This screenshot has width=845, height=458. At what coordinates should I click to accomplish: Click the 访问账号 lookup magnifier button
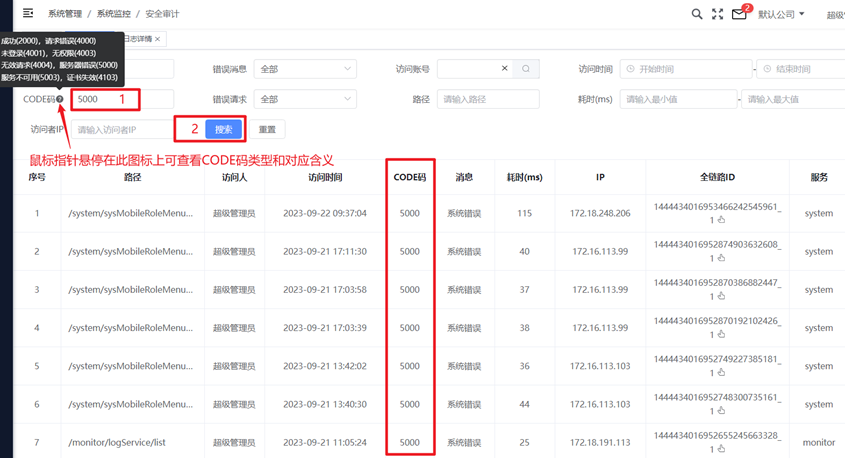click(x=526, y=68)
